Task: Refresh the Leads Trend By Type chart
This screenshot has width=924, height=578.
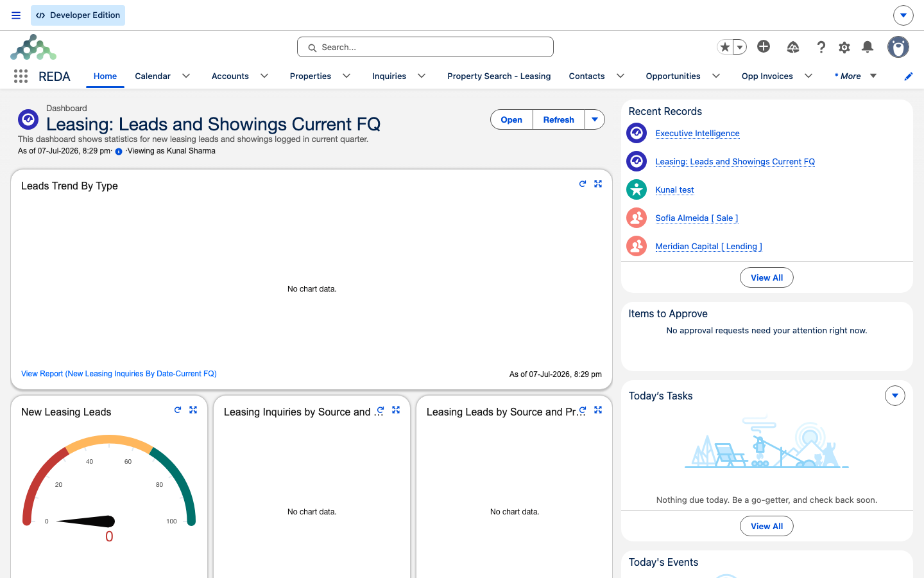Action: coord(583,184)
